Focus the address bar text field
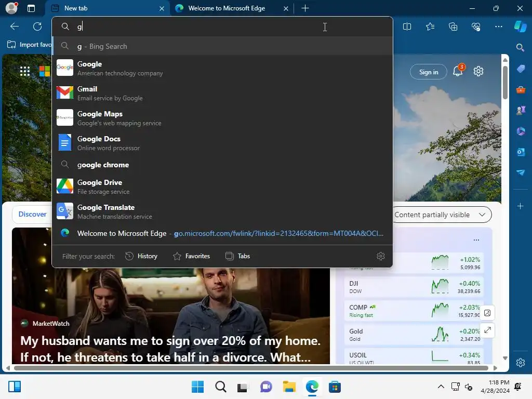532x399 pixels. pyautogui.click(x=222, y=26)
